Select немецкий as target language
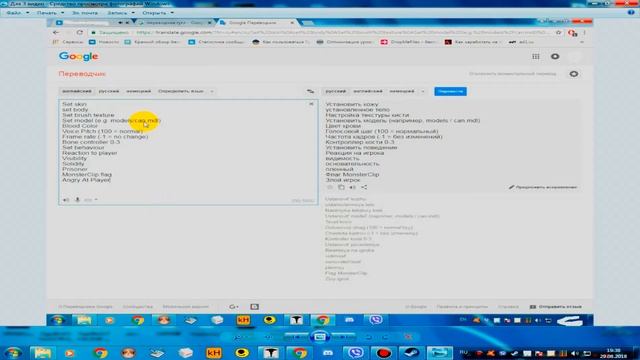The height and width of the screenshot is (360, 640). click(x=402, y=91)
